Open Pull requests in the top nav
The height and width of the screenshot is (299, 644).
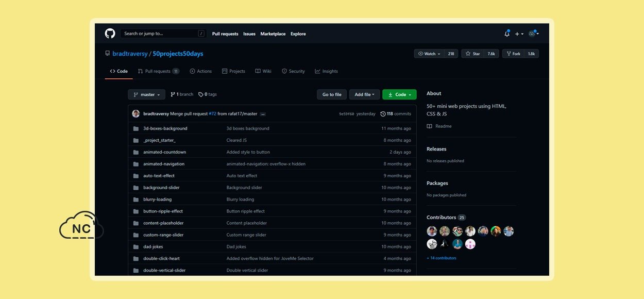[225, 34]
